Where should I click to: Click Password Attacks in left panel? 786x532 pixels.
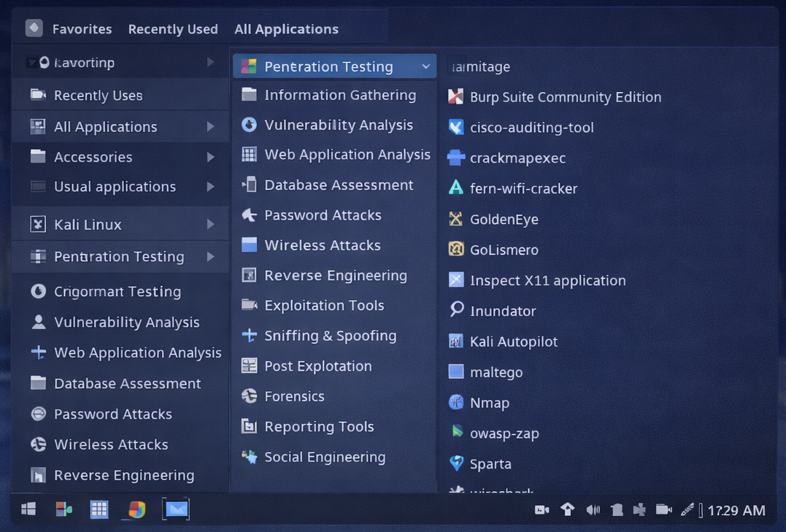[x=120, y=414]
